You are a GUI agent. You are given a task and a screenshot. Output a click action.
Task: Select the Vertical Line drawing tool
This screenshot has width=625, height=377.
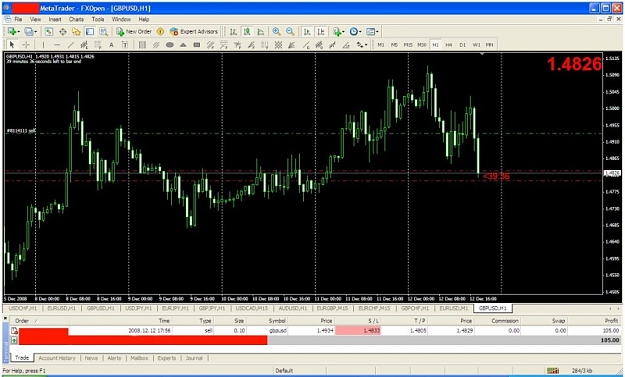43,45
